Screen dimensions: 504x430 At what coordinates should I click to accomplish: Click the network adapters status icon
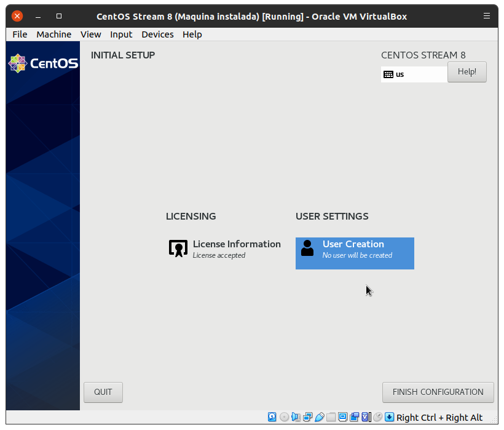(x=307, y=417)
